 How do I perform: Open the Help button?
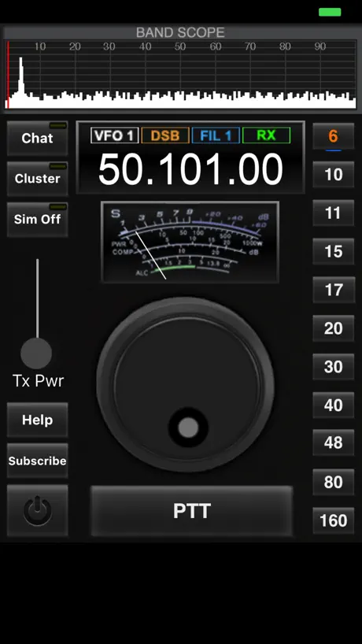37,420
